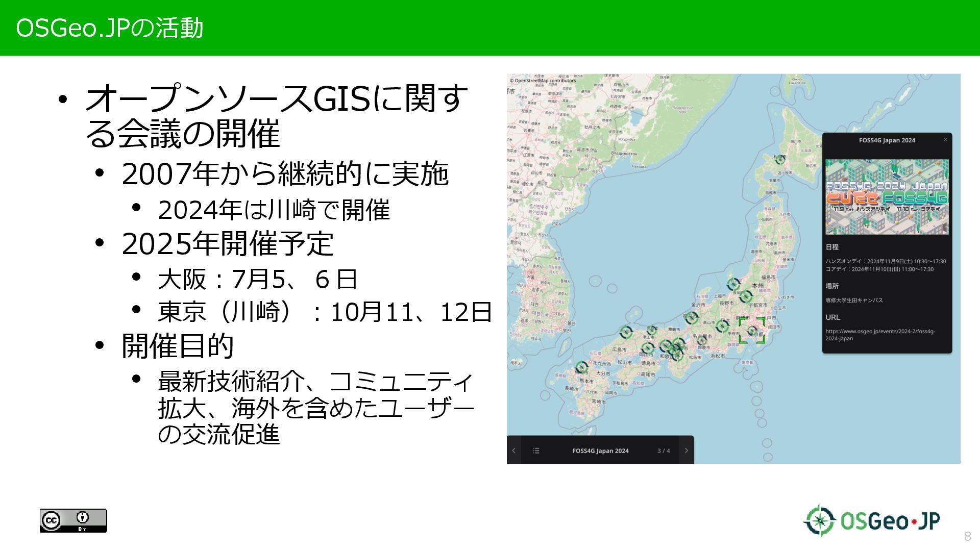Click the bullet '大阪：7月5、6日'
The image size is (980, 551).
[x=258, y=279]
